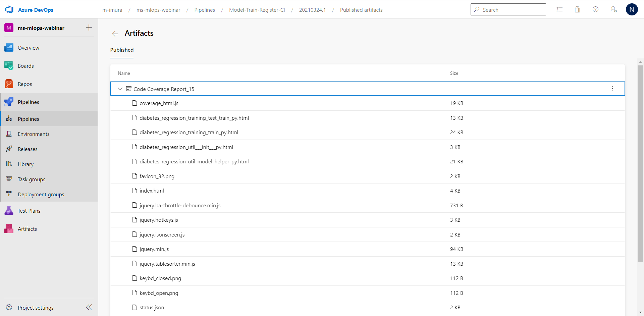The width and height of the screenshot is (644, 316).
Task: Click the Project settings gear icon
Action: click(x=9, y=308)
